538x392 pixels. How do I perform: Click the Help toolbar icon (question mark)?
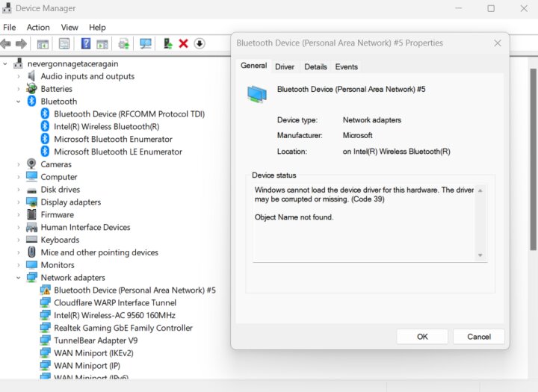pos(86,44)
